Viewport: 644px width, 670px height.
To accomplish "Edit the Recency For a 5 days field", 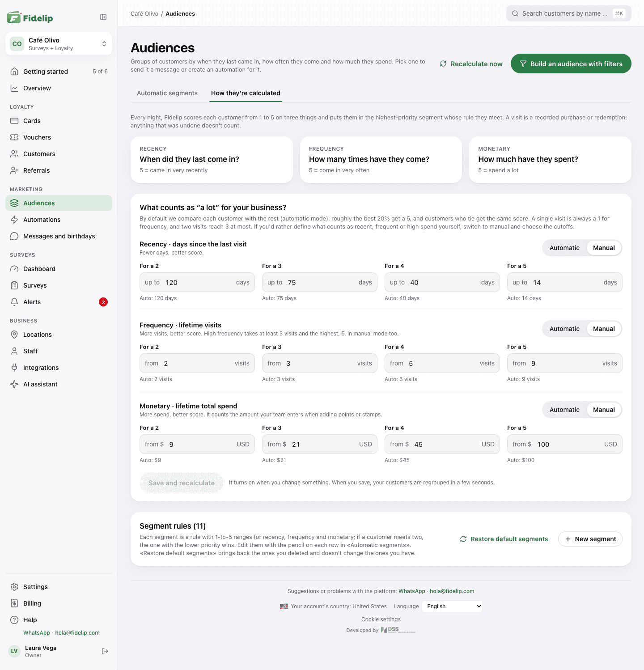I will pos(565,282).
